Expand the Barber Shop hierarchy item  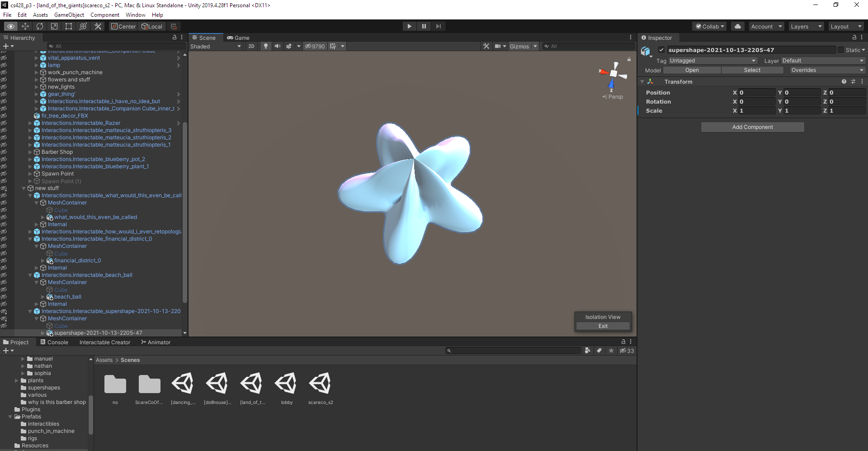(x=30, y=152)
